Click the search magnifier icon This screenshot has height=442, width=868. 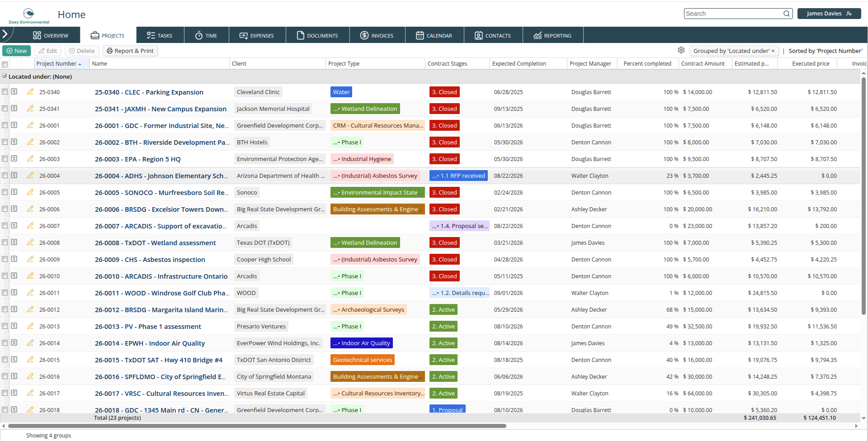(787, 14)
